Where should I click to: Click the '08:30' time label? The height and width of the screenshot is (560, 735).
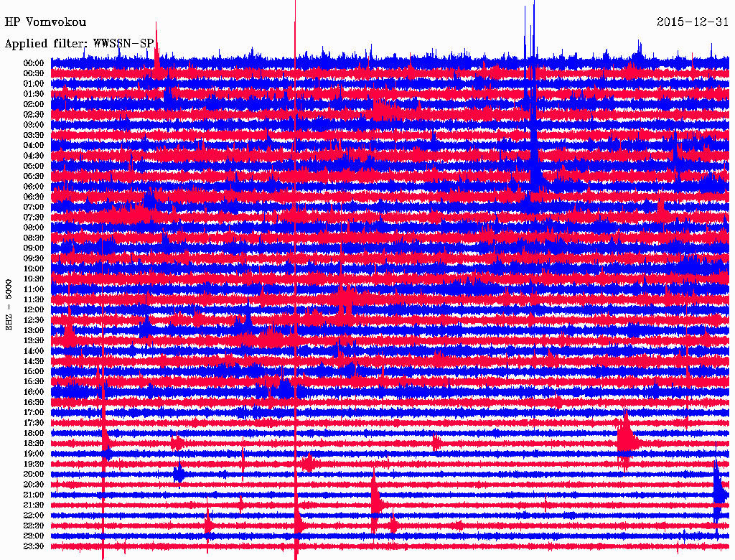point(33,238)
